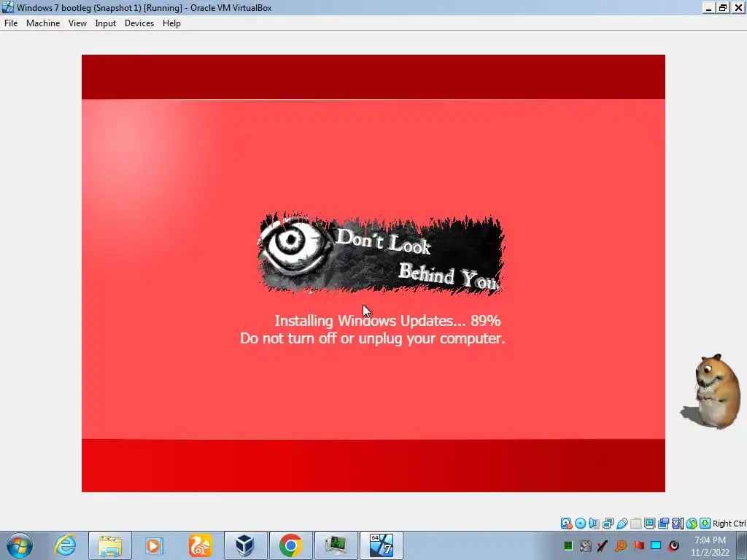
Task: Click the hard disk activity status icon
Action: pyautogui.click(x=566, y=524)
